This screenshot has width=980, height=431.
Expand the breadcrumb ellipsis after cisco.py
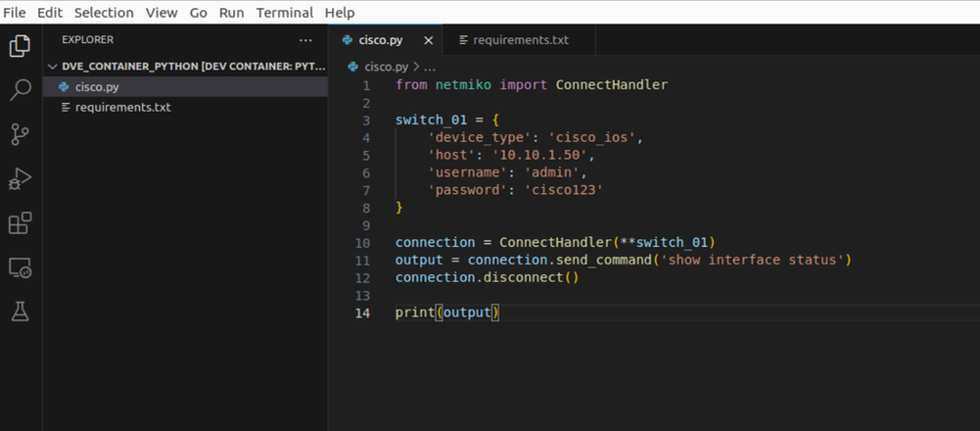(x=430, y=67)
